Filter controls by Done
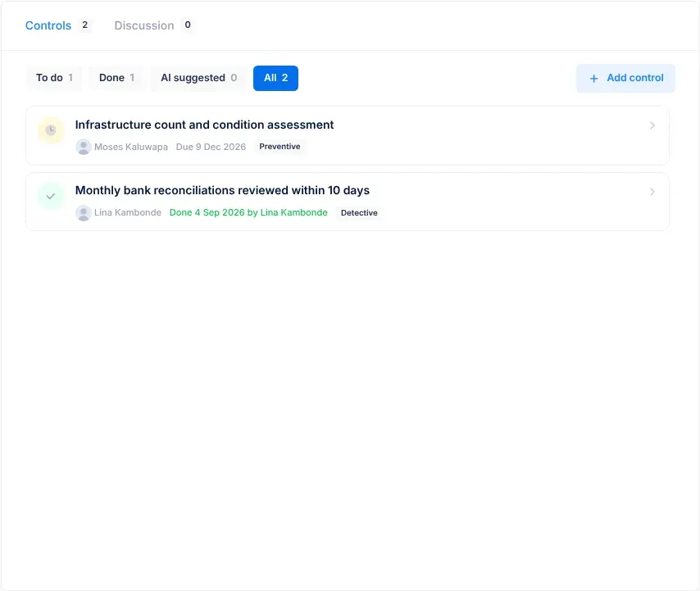The height and width of the screenshot is (591, 700). point(116,78)
